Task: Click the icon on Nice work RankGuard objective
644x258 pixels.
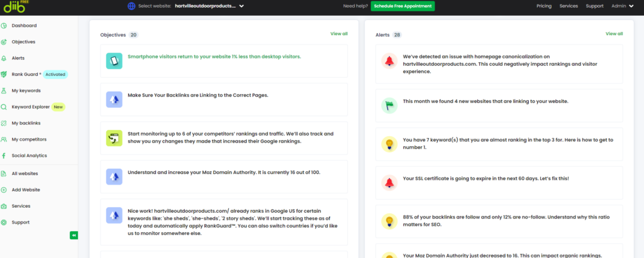Action: point(114,215)
